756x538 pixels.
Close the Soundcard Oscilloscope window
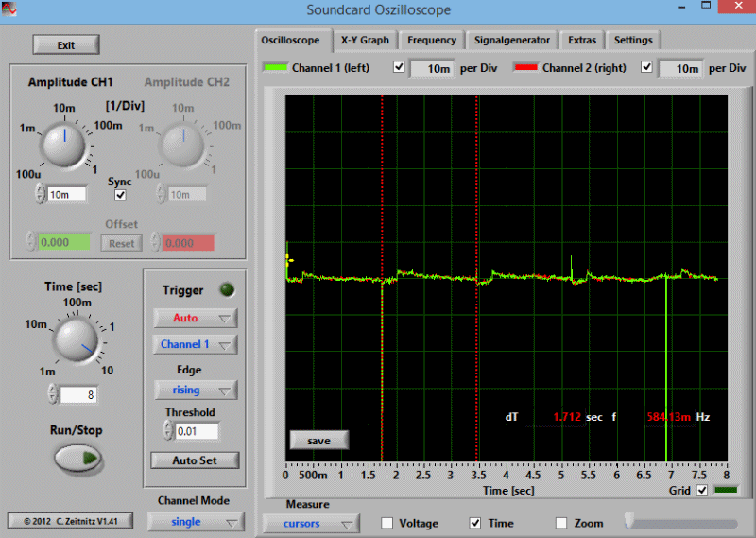pos(738,6)
